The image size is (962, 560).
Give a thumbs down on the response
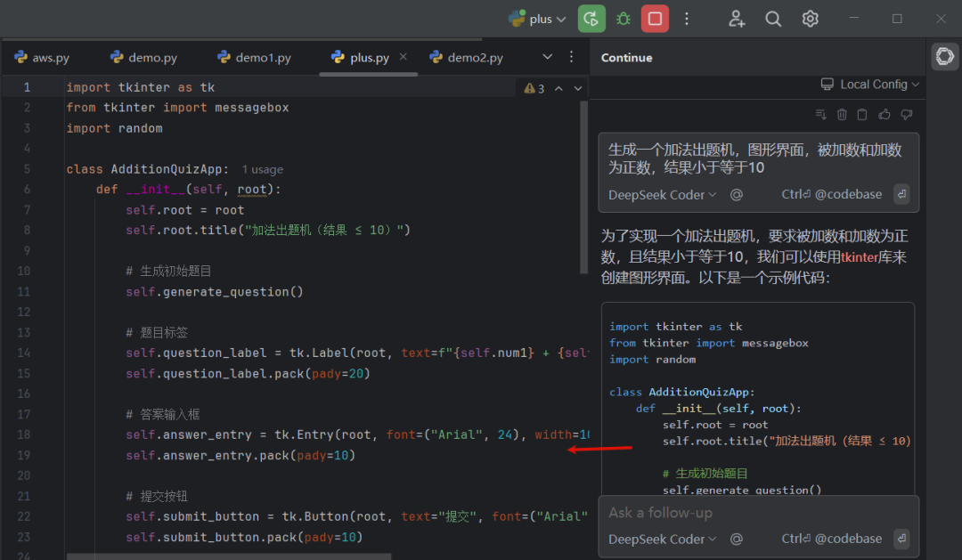[x=906, y=114]
